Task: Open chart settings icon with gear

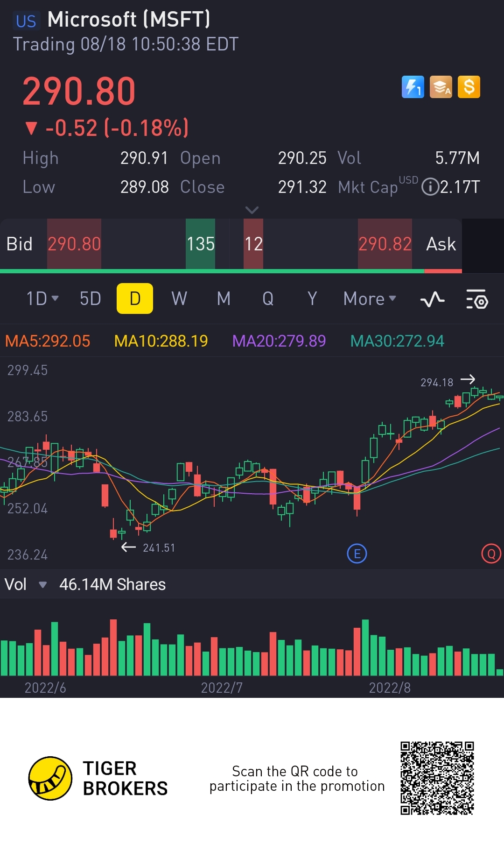Action: pyautogui.click(x=477, y=299)
